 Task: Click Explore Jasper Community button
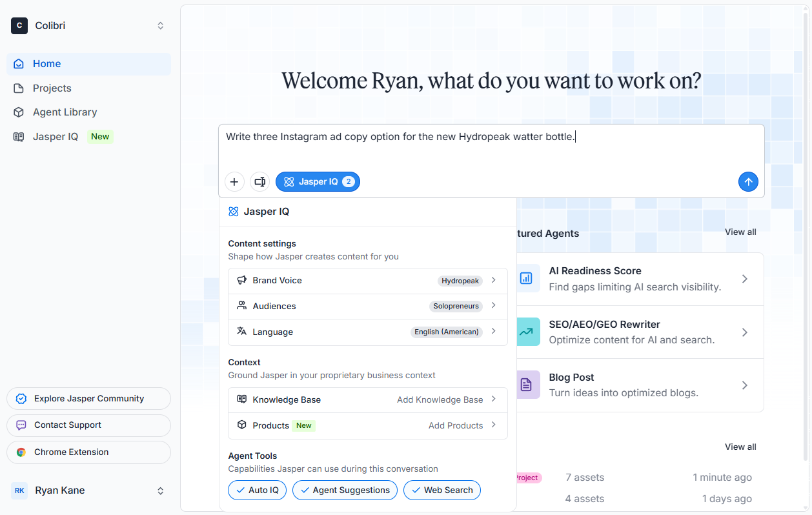(x=89, y=399)
